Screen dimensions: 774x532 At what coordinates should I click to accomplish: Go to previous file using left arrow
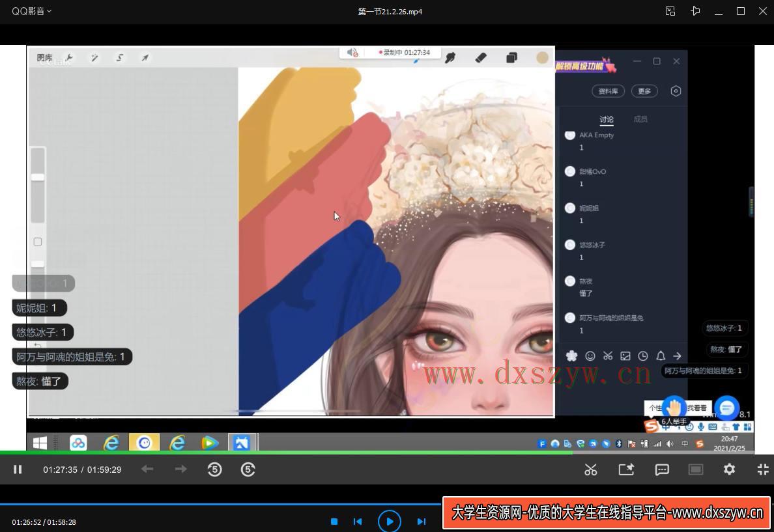coord(147,469)
